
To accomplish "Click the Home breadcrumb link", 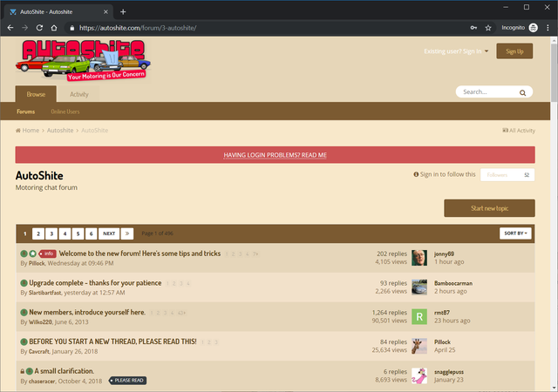I will click(27, 130).
